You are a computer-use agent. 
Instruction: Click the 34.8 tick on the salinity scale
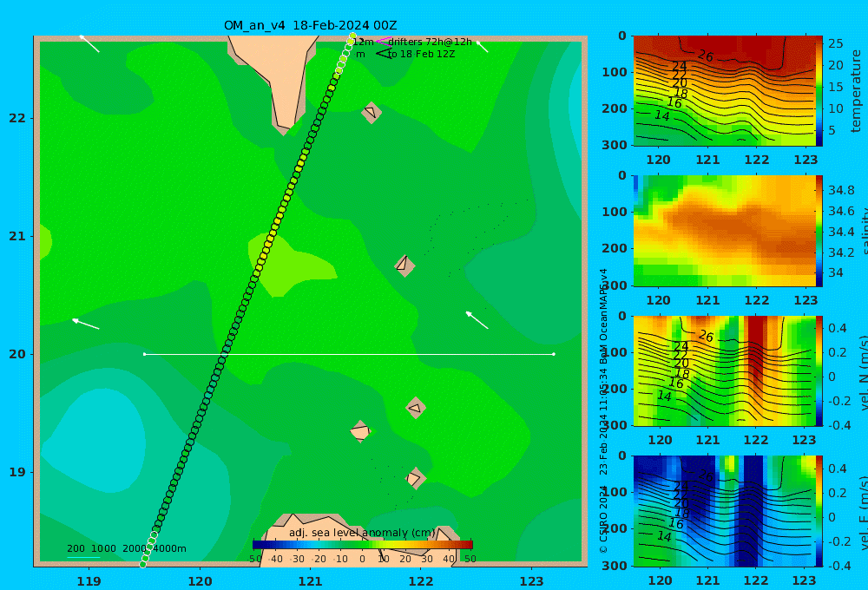[841, 190]
